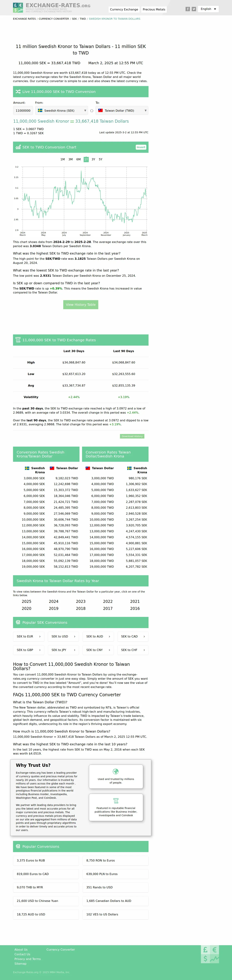Open 18,725 AUD to USD conversion

click(46, 915)
